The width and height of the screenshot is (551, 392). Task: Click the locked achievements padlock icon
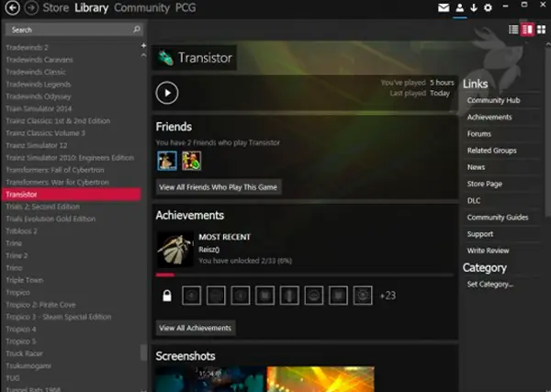(x=167, y=296)
